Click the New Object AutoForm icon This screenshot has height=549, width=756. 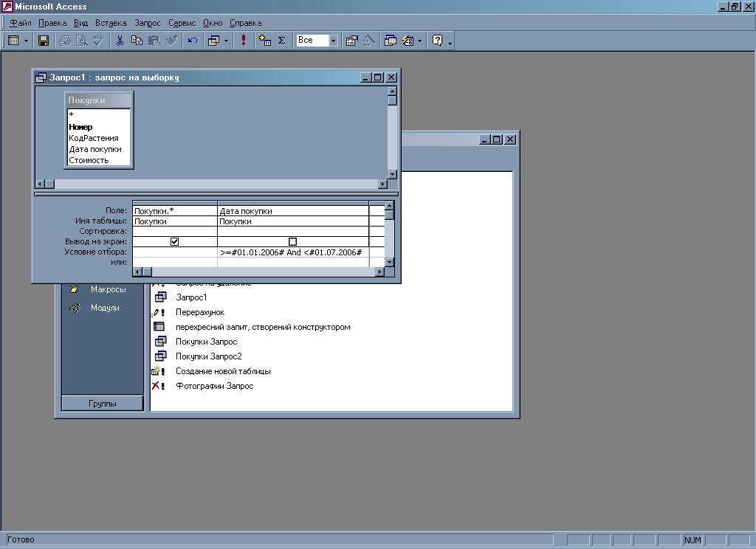408,41
